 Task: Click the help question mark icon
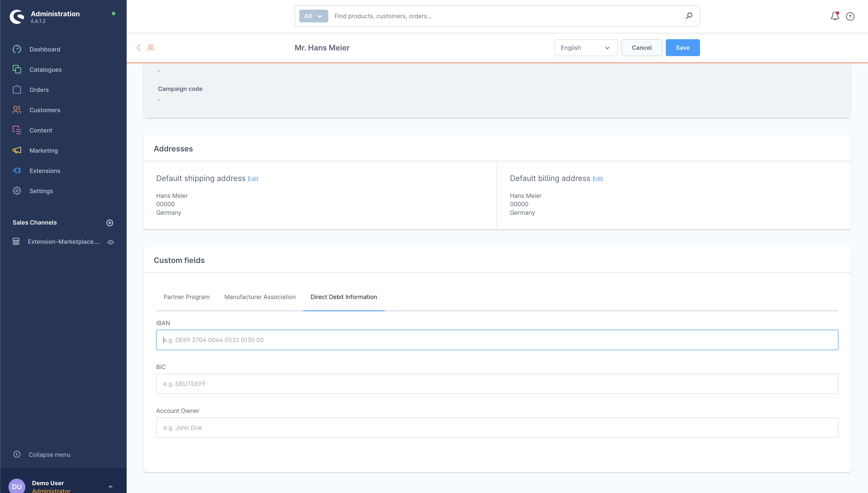click(x=850, y=16)
